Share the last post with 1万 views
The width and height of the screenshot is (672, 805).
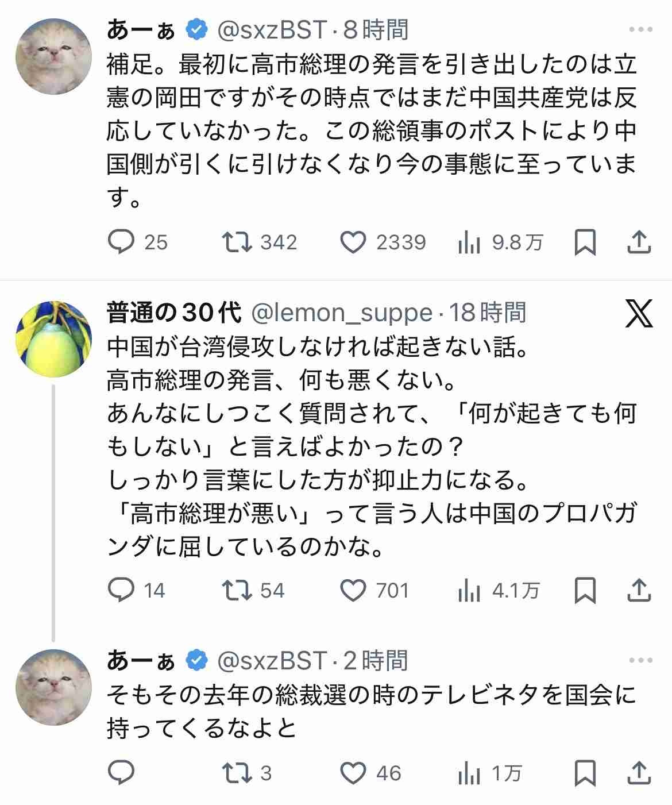[x=639, y=773]
